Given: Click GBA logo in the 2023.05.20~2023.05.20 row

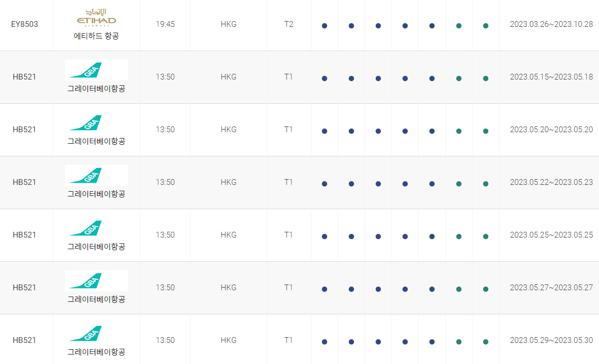Looking at the screenshot, I should coord(85,123).
